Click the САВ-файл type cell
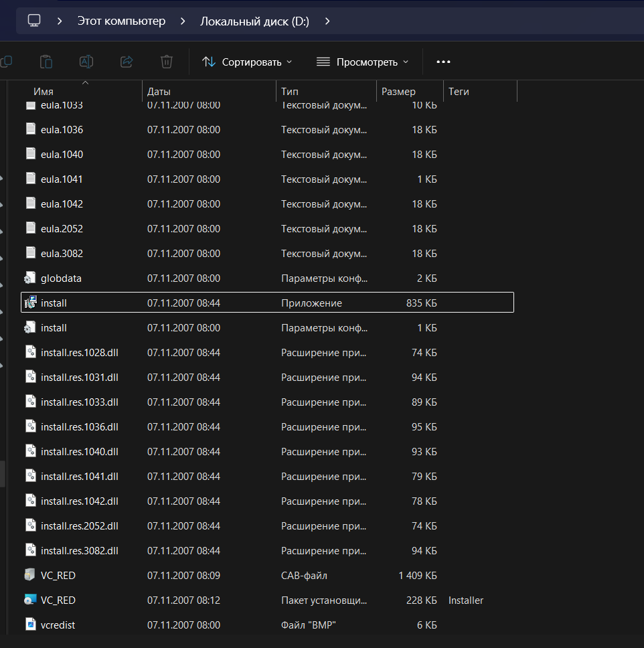The image size is (644, 648). [x=304, y=576]
